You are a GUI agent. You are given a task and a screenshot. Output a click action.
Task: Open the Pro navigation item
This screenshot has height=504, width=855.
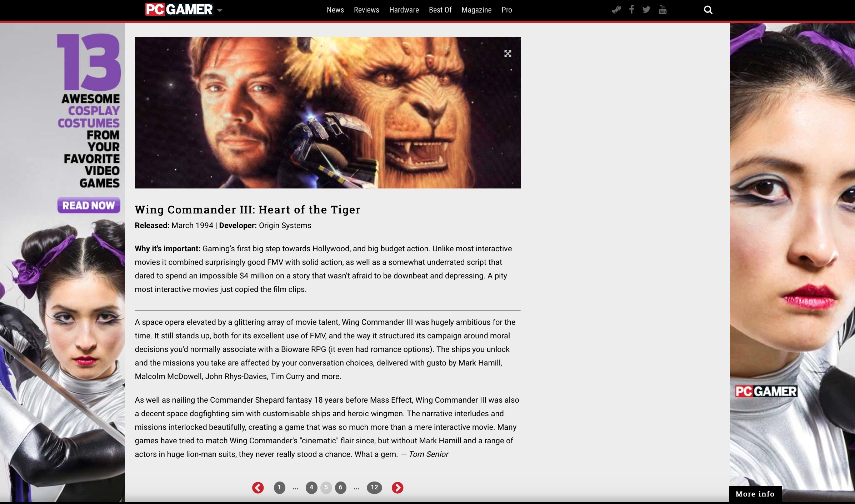[506, 10]
